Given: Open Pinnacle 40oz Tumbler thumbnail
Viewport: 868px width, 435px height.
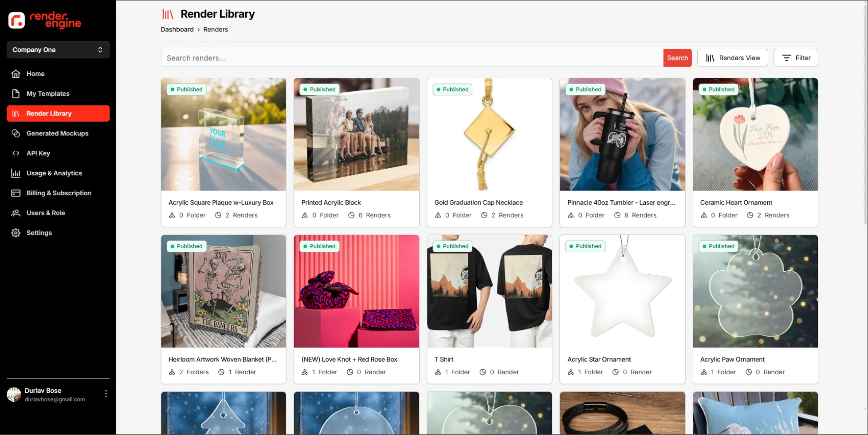Looking at the screenshot, I should tap(623, 134).
